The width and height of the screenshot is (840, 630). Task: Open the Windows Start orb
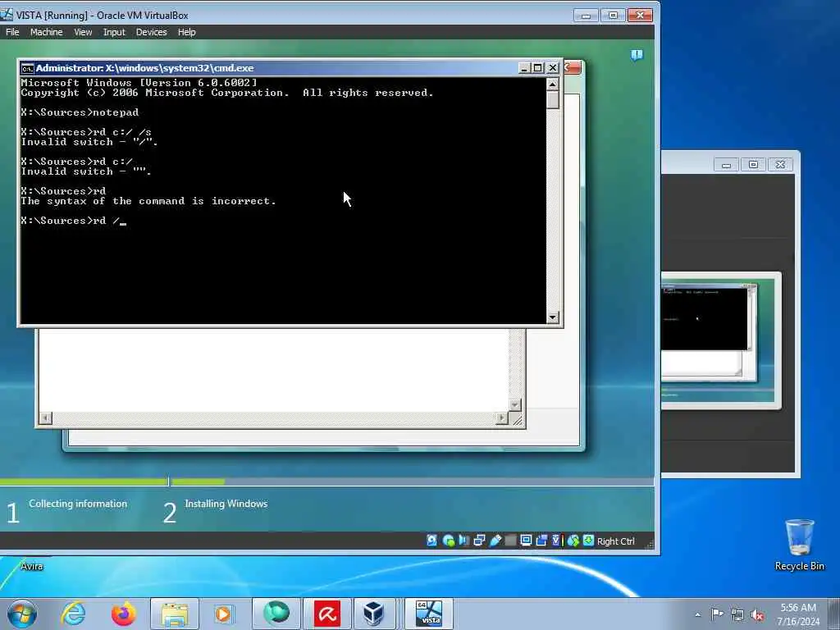pyautogui.click(x=22, y=614)
